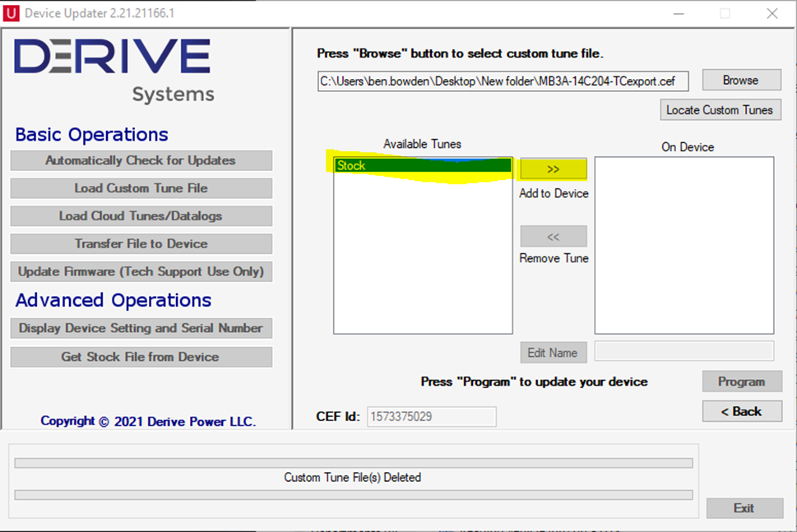Close the Device Updater window
This screenshot has height=532, width=797.
(772, 14)
